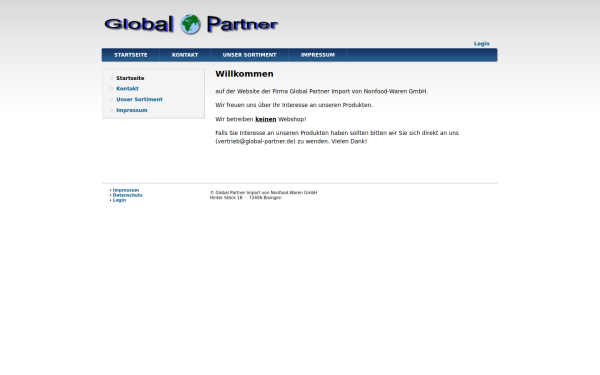Screen dimensions: 600x375
Task: Click the Global Partner globe logo
Action: click(x=191, y=24)
